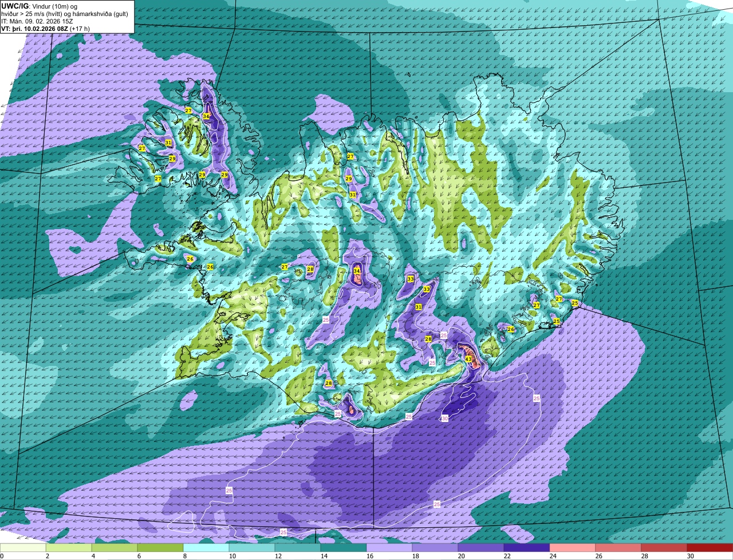Click the legend scale value 4

(93, 556)
